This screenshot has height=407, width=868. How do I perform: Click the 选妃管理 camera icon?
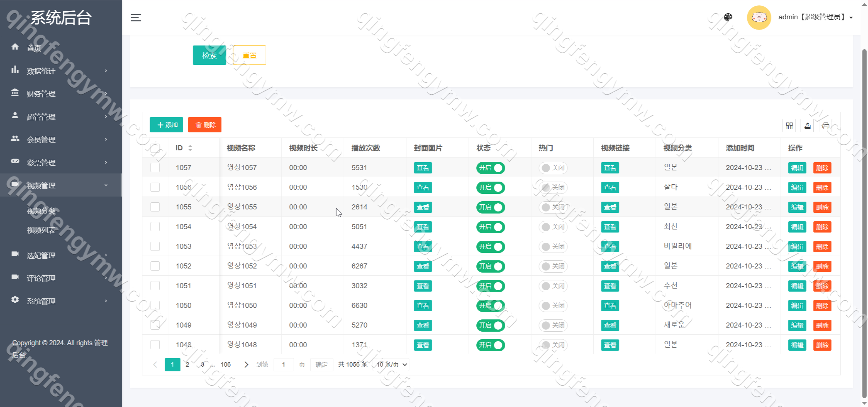pos(15,254)
